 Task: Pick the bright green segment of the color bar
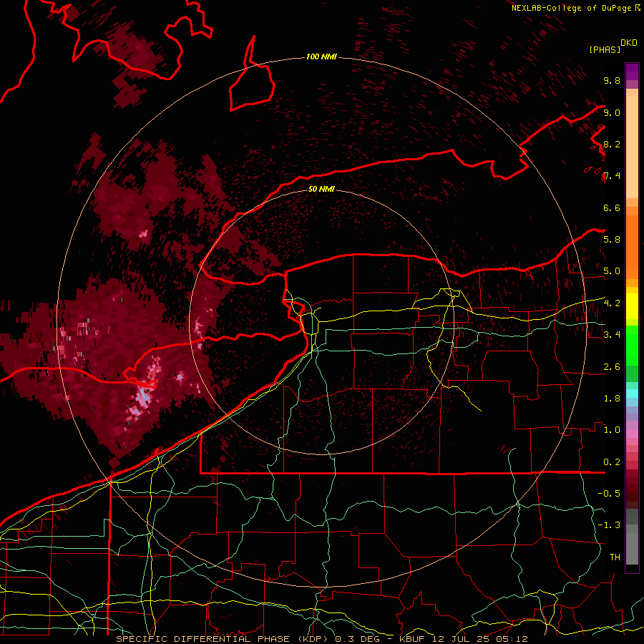632,345
